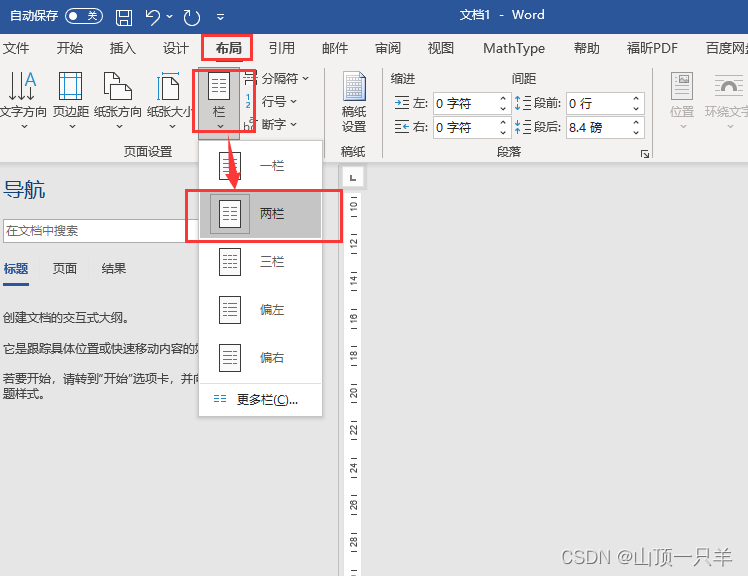Screen dimensions: 748x576
Task: Select 偏左 left column option
Action: (260, 310)
